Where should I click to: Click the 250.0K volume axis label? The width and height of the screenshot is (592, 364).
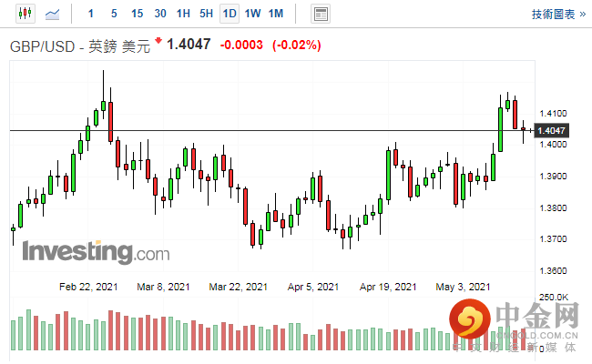[554, 298]
